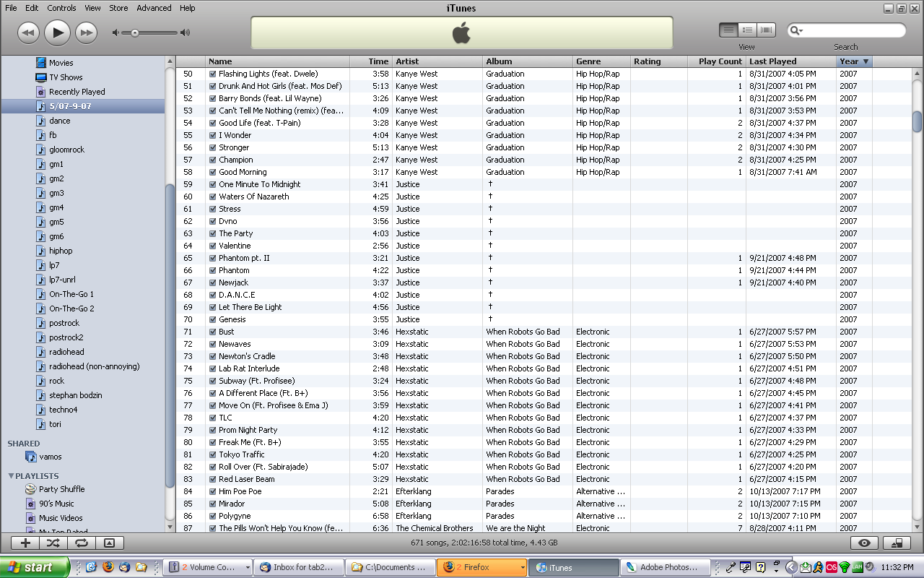Viewport: 924px width, 578px height.
Task: Click the taskbar clock 11:32 PM
Action: (x=899, y=568)
